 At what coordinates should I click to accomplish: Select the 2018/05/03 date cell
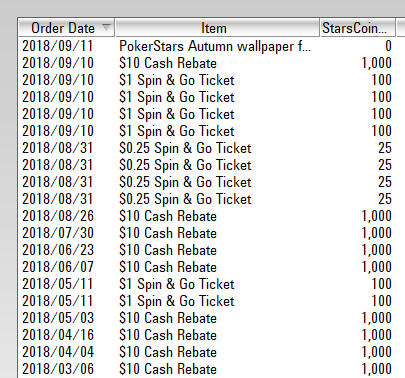(x=58, y=318)
